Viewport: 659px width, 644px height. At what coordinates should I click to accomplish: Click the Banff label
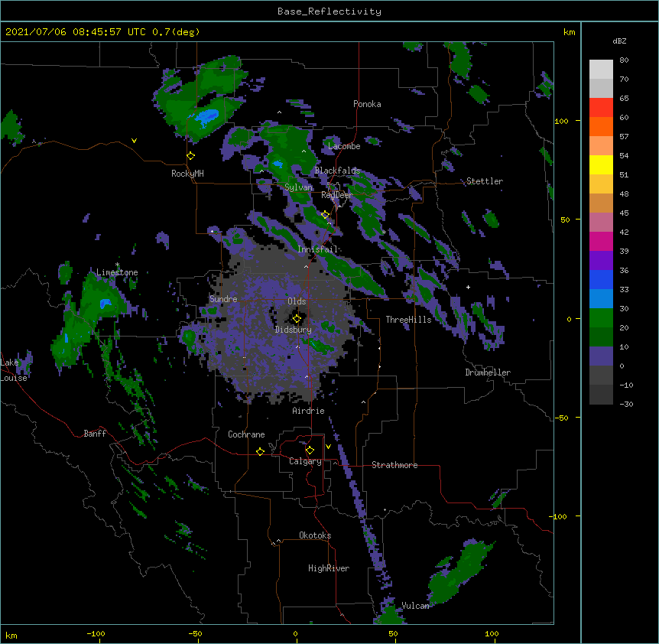(95, 434)
